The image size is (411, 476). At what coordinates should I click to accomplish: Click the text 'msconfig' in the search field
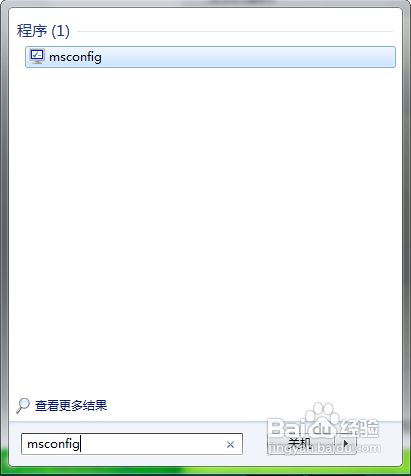tap(53, 444)
